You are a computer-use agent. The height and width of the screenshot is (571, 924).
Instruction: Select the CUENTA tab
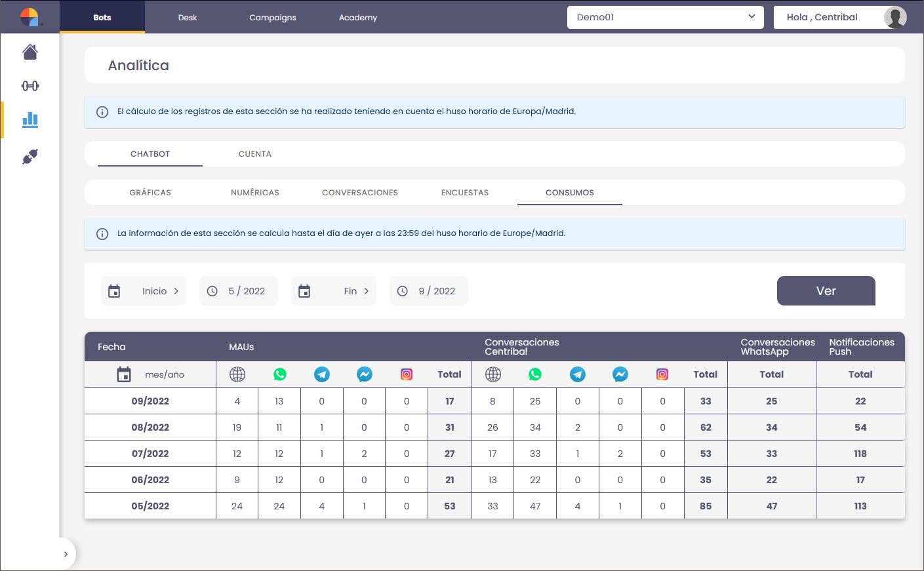point(254,154)
